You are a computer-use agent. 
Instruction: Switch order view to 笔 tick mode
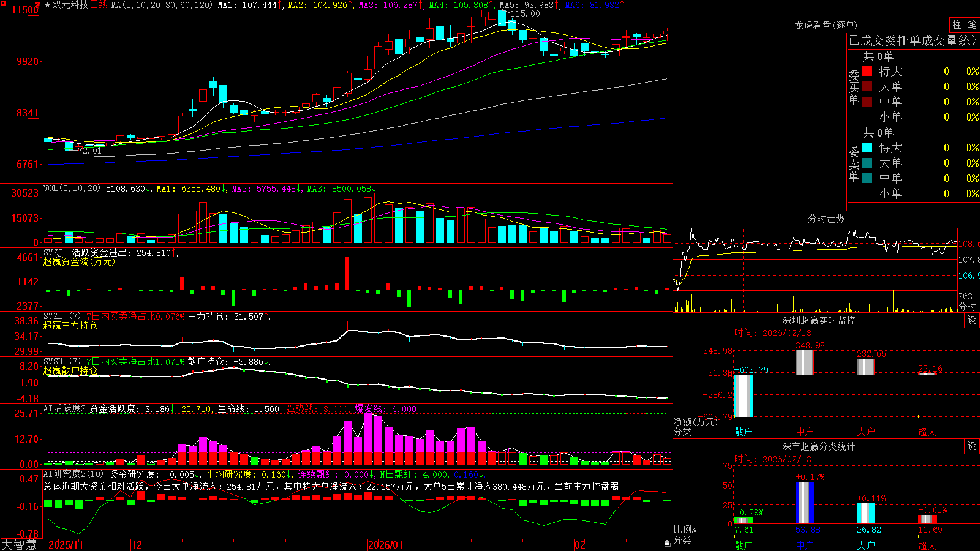point(973,25)
